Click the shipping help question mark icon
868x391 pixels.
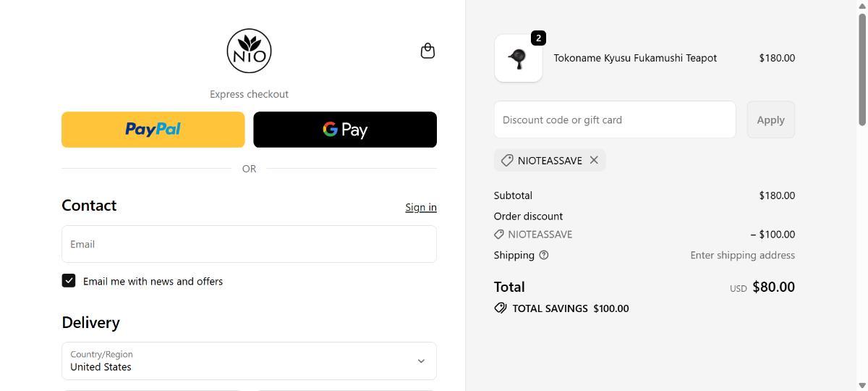pyautogui.click(x=544, y=255)
